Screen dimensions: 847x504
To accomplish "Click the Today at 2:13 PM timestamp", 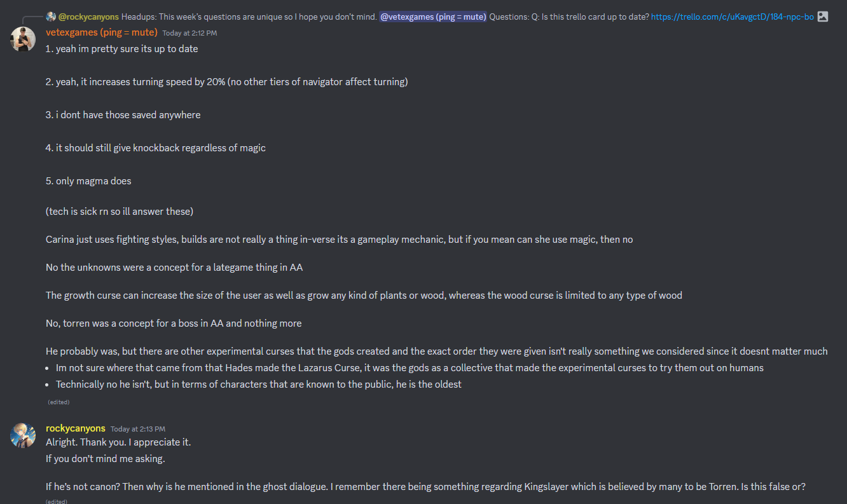I will (138, 429).
